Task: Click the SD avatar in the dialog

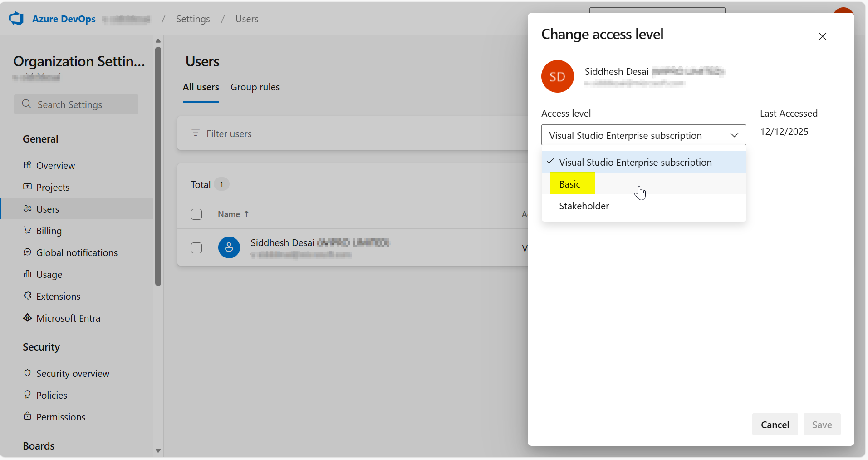Action: (558, 76)
